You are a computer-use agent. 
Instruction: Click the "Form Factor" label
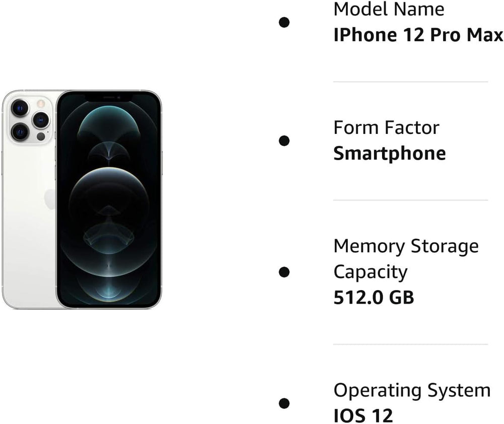tap(386, 128)
